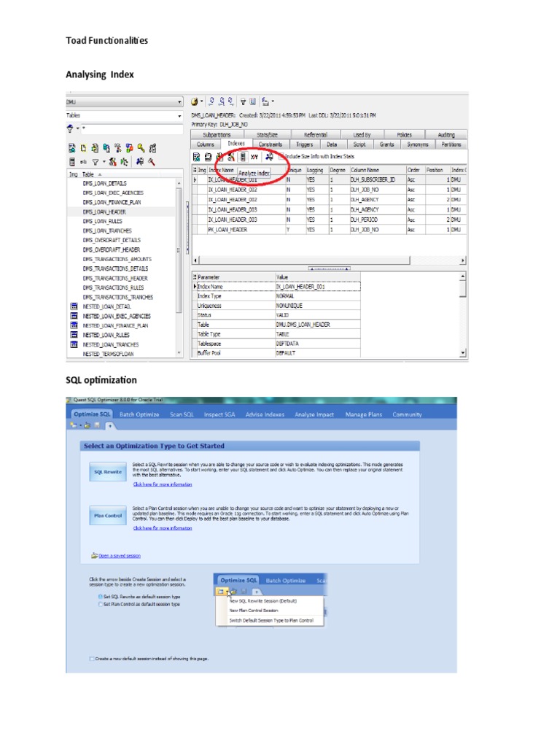Tick Include Size Info with Index Stats
The image size is (560, 747).
(x=281, y=156)
